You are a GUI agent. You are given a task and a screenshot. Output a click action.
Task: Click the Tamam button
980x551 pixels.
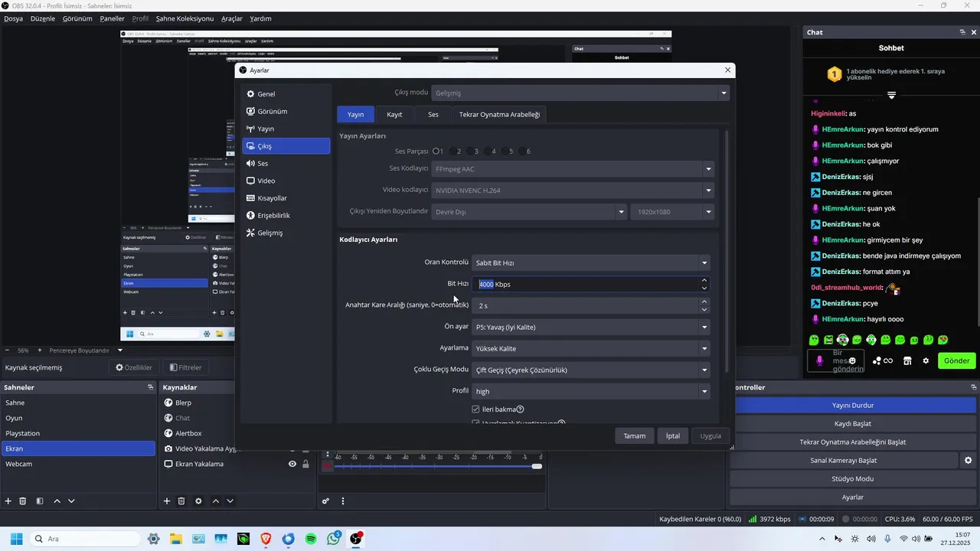pos(634,436)
